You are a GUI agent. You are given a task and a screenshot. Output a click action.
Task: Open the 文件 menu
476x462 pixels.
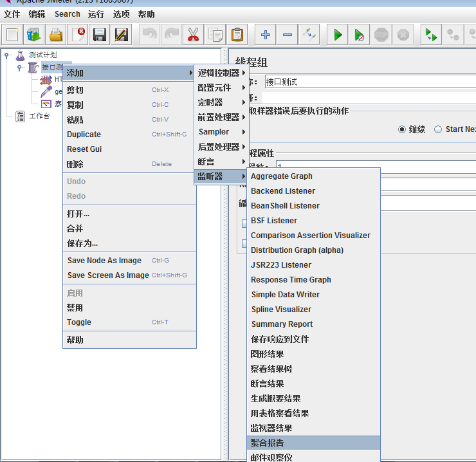[x=12, y=14]
